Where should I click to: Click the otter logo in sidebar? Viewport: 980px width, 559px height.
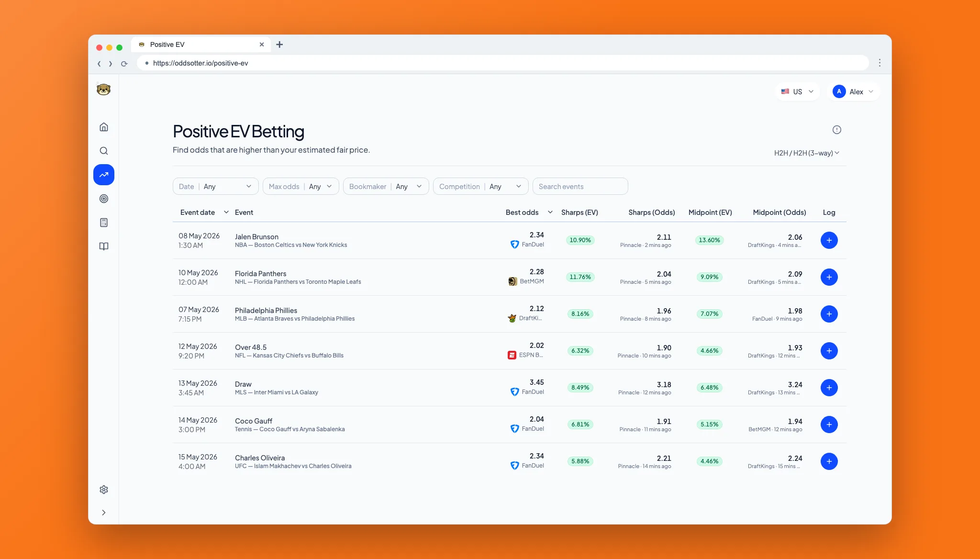coord(103,89)
